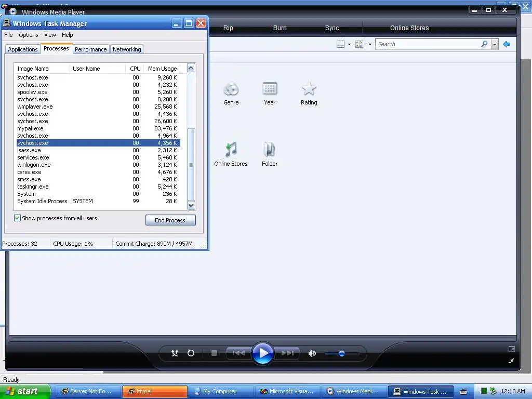Select the services.exe process row
Viewport: 532px width, 399px height.
[x=98, y=157]
